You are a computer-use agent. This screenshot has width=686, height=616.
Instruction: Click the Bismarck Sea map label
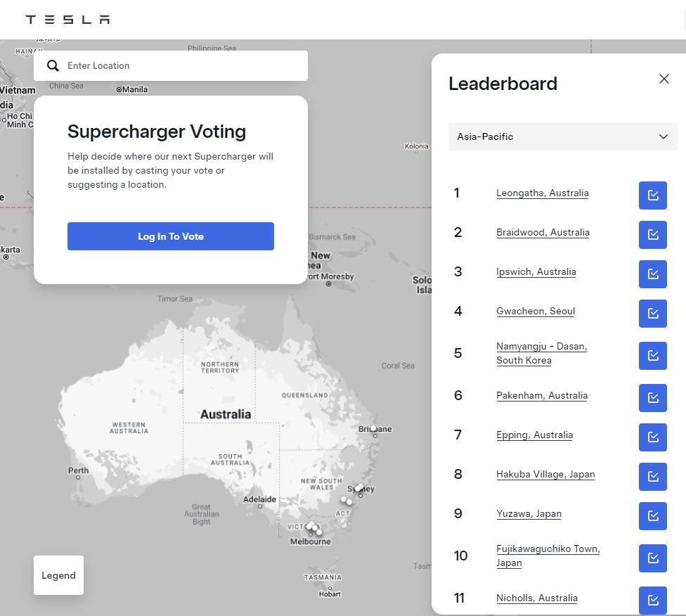click(x=332, y=237)
